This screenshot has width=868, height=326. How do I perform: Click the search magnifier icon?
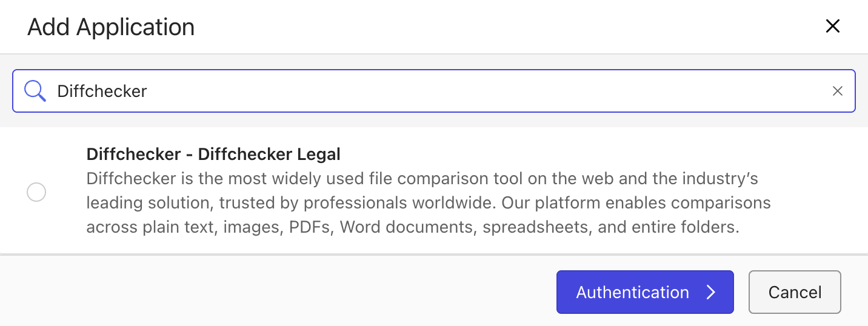pos(35,91)
